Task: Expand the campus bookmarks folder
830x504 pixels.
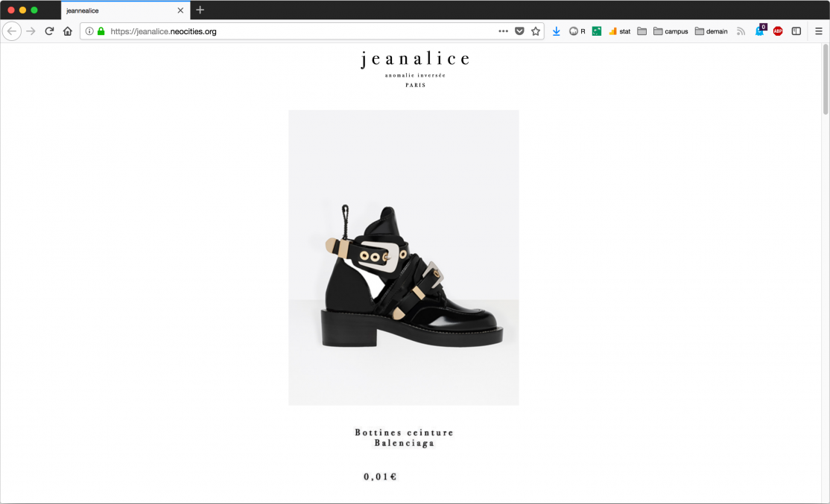Action: point(671,31)
